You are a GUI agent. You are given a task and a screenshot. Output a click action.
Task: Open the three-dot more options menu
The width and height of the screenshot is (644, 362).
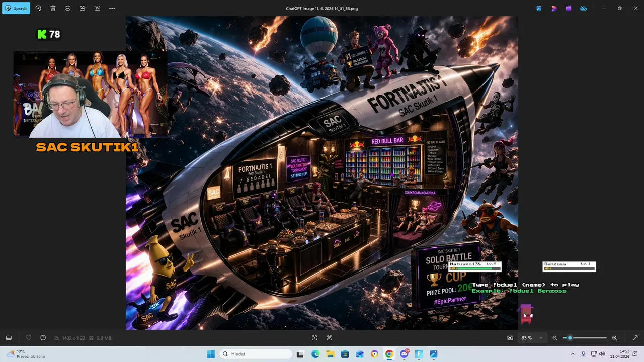tap(112, 8)
